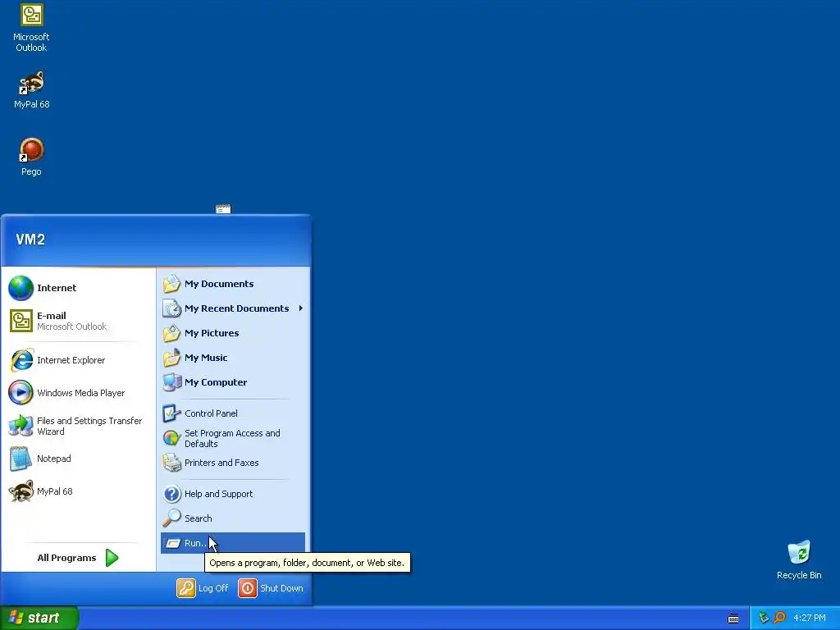The height and width of the screenshot is (630, 840).
Task: Click the Log Off button
Action: pyautogui.click(x=203, y=587)
